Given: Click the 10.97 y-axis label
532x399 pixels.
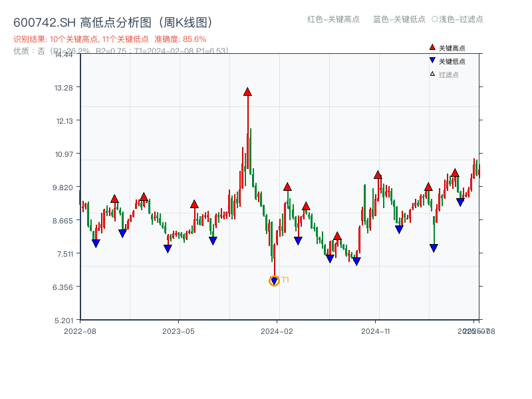Looking at the screenshot, I should (x=64, y=154).
